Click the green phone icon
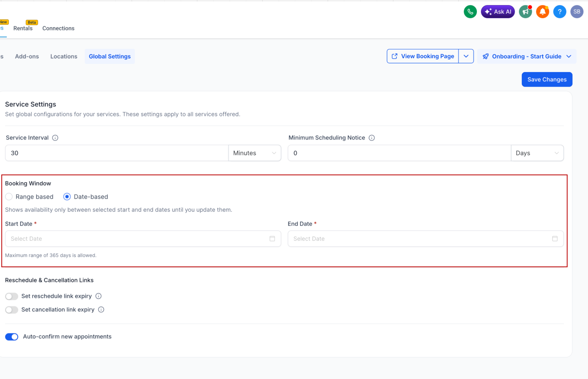Screen dimensions: 588x379 pos(470,11)
